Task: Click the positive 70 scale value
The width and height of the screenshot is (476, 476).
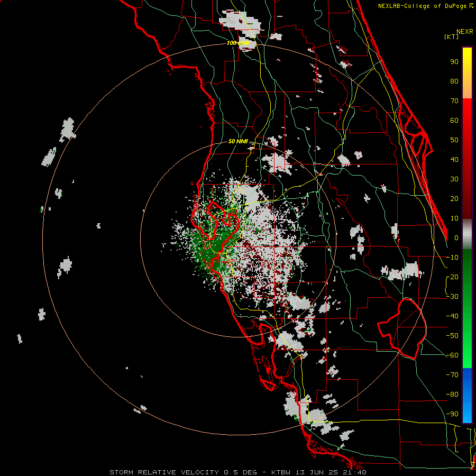Action: (x=454, y=101)
